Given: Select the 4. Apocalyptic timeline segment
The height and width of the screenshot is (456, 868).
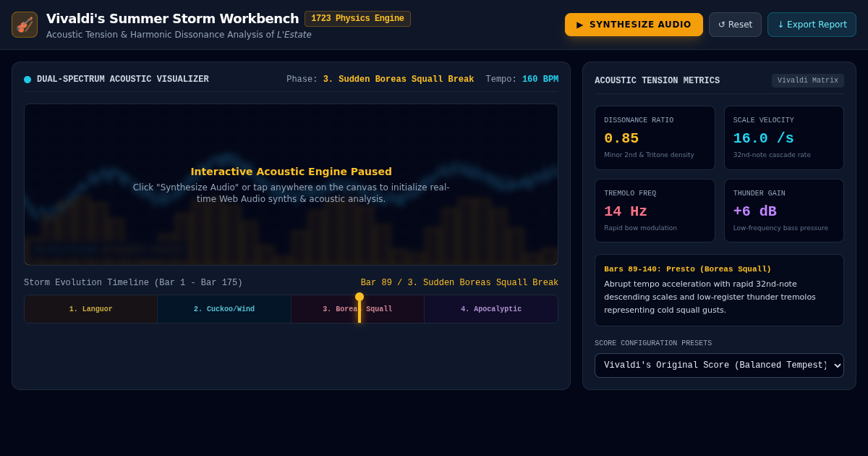Looking at the screenshot, I should pos(491,309).
